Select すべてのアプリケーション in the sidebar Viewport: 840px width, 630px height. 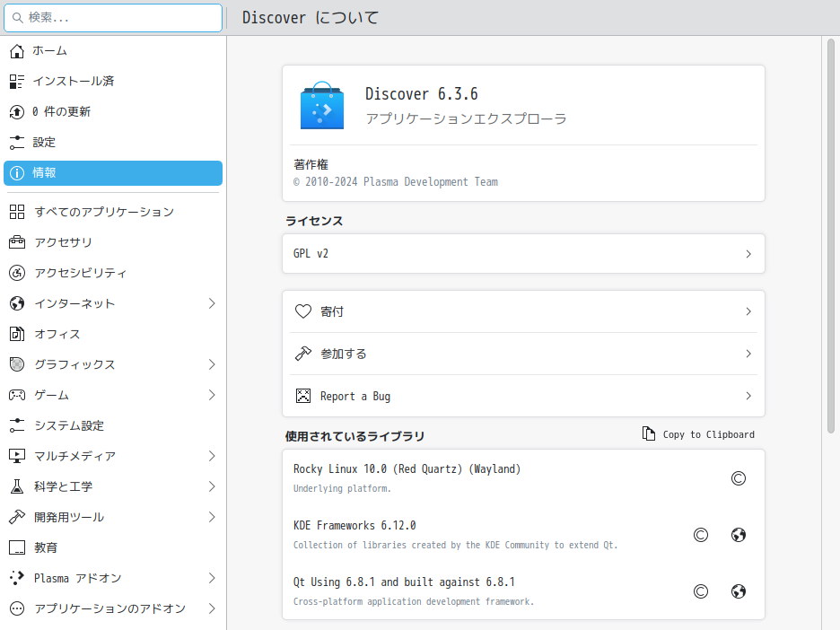[113, 212]
